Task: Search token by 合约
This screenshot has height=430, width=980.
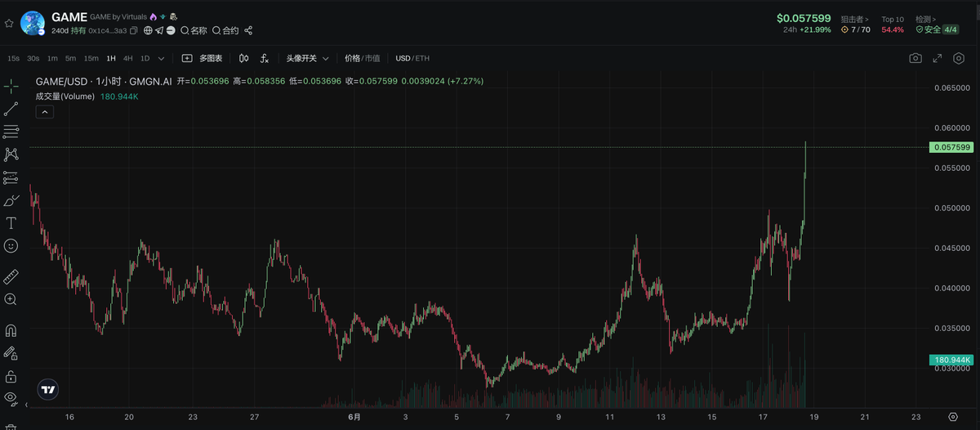Action: (x=225, y=30)
